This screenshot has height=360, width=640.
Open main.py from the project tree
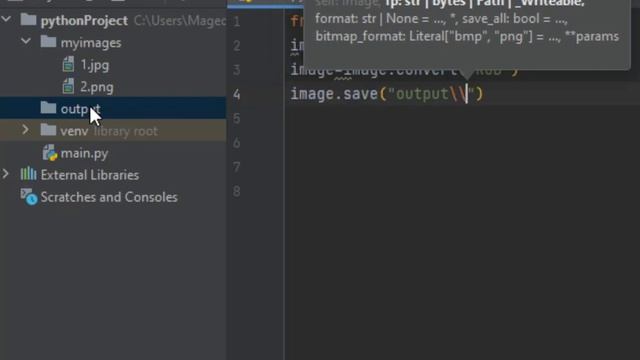click(x=84, y=153)
